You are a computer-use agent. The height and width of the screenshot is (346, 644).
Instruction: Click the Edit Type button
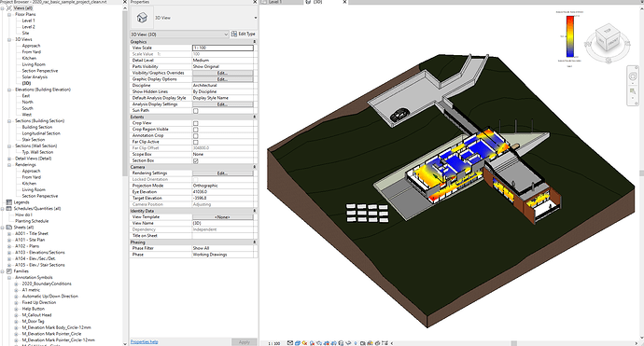[x=244, y=35]
